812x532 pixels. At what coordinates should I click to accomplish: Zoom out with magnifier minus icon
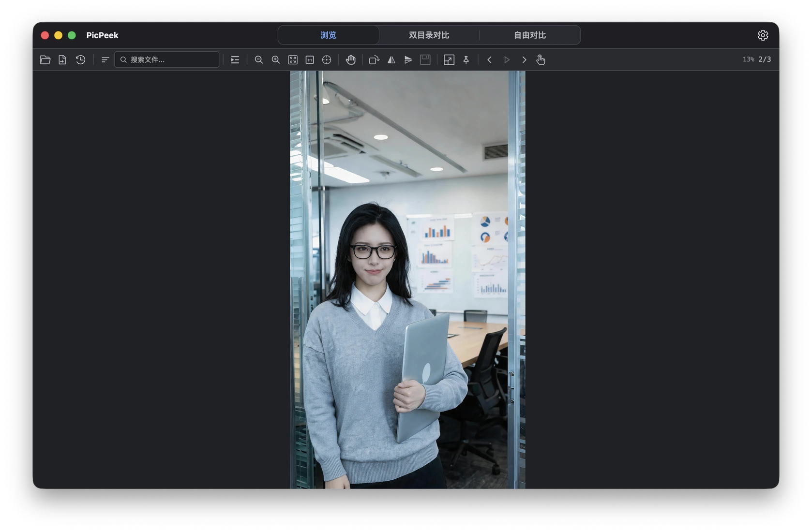(x=259, y=59)
